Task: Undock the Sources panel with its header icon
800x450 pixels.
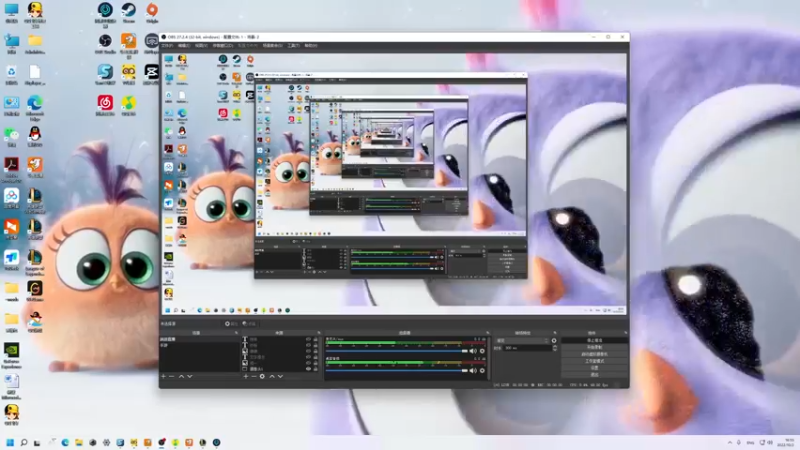Action: coord(319,333)
